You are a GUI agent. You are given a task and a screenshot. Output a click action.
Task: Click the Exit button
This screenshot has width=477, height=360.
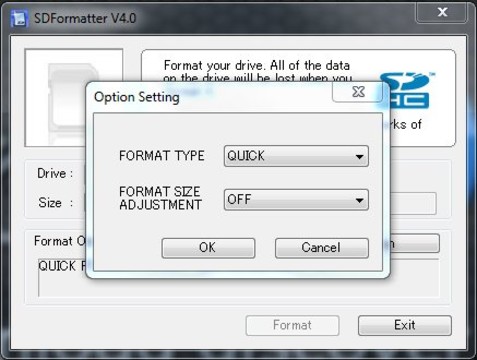pyautogui.click(x=405, y=325)
